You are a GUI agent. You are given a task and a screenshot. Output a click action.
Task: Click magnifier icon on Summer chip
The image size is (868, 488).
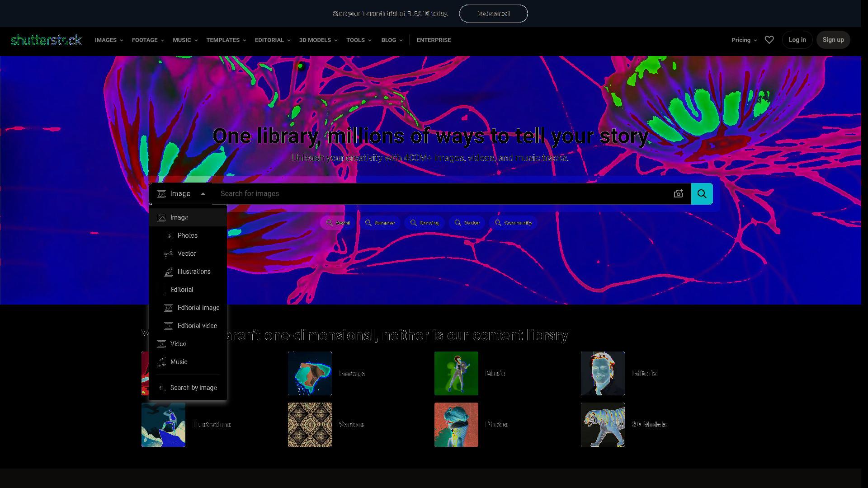[x=368, y=223]
